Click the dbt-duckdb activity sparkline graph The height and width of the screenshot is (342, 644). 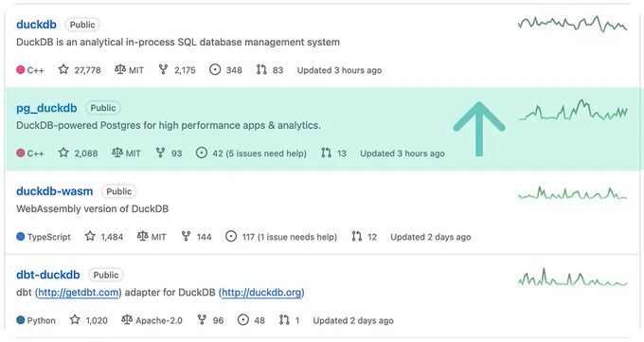573,278
